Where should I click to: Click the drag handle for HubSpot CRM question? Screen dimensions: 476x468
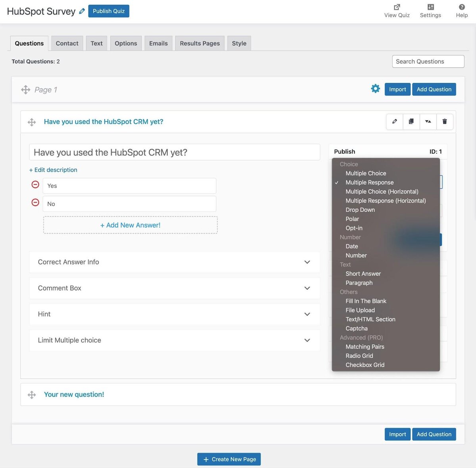coord(32,122)
